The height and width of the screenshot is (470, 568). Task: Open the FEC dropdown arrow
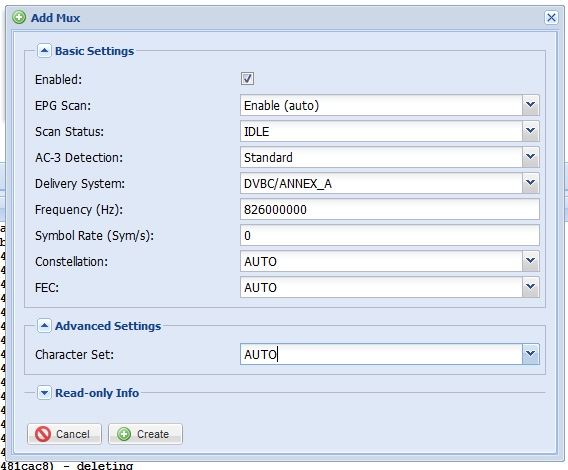click(x=531, y=287)
